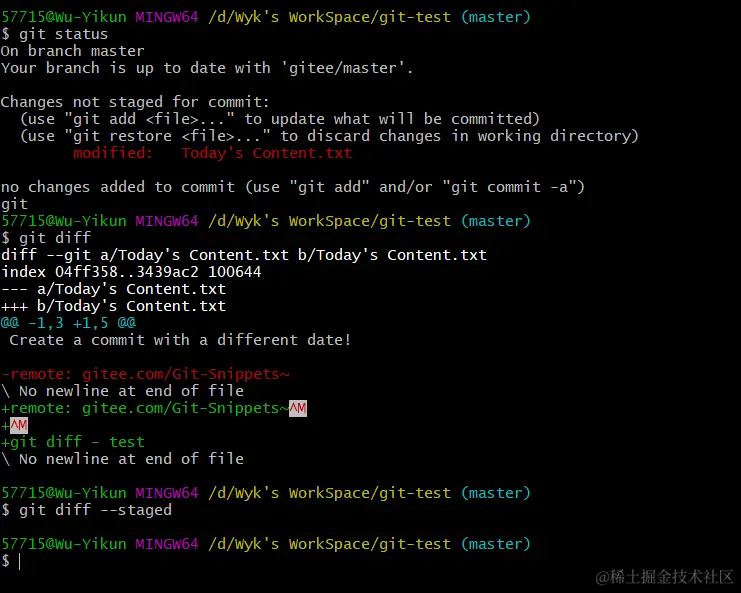Click the 'diff --git a/Today's Content.txt' header line
The width and height of the screenshot is (741, 593).
tap(244, 255)
